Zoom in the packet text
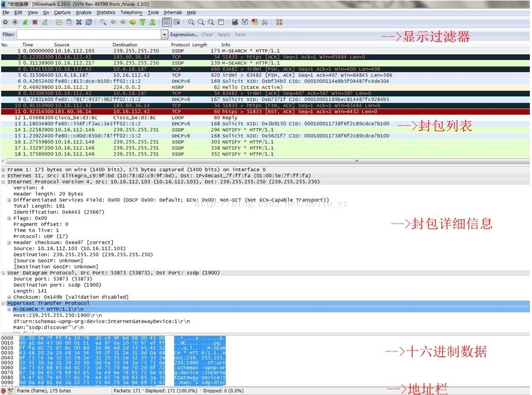The image size is (532, 395). tap(191, 22)
